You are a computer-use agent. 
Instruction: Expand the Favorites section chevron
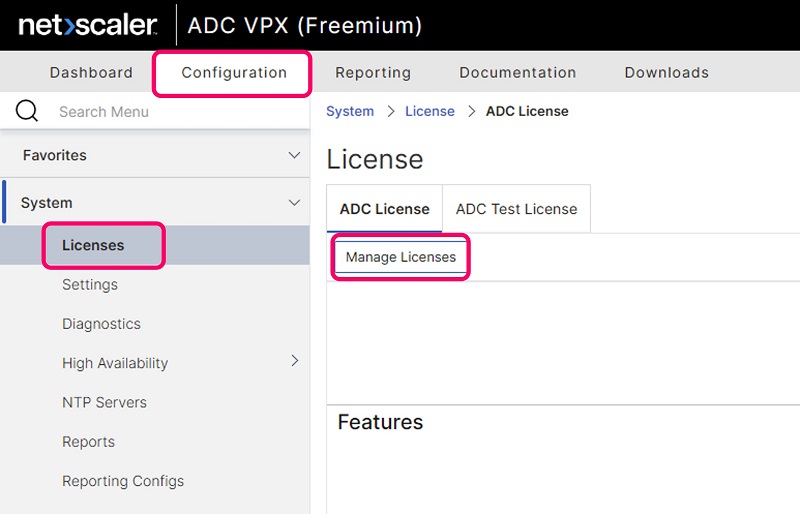tap(294, 155)
